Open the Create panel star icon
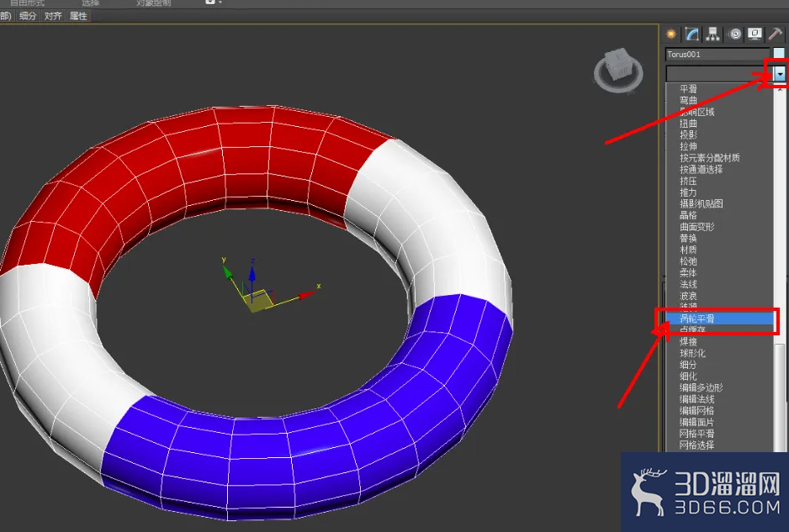 (670, 34)
